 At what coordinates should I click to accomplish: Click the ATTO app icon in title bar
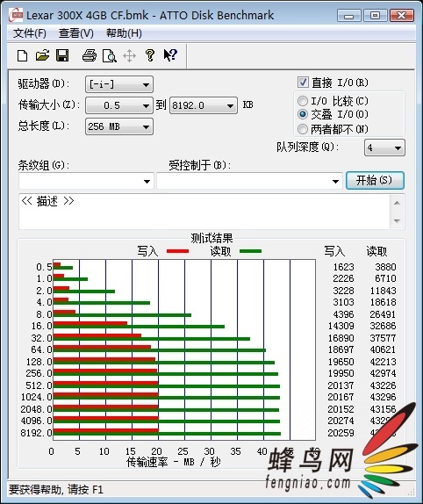[16, 15]
